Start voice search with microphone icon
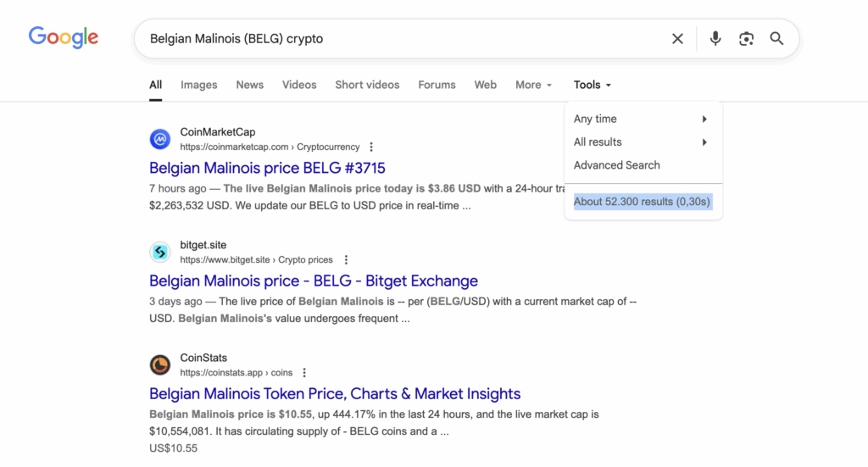 [715, 38]
